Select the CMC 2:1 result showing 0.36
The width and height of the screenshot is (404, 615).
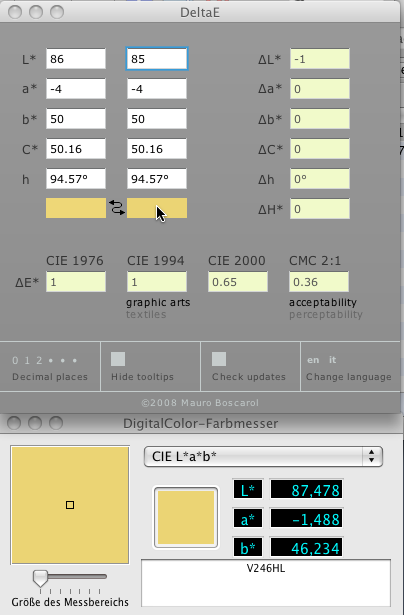coord(319,282)
